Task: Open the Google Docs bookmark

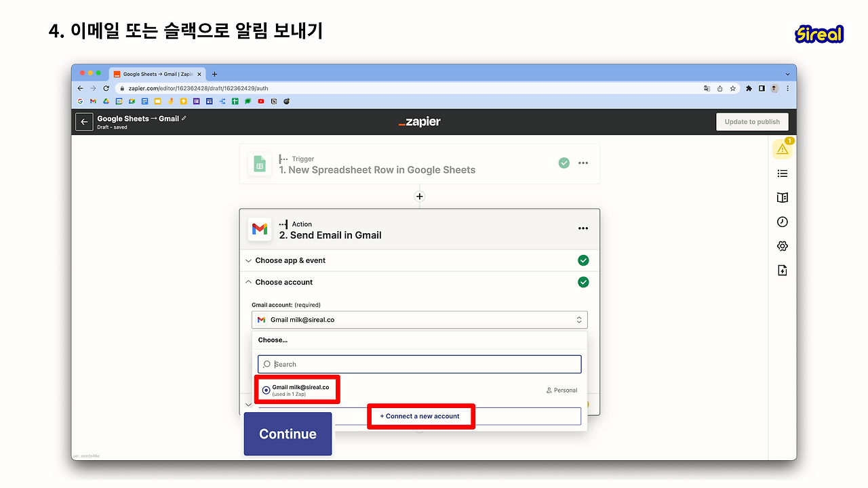Action: click(x=144, y=102)
